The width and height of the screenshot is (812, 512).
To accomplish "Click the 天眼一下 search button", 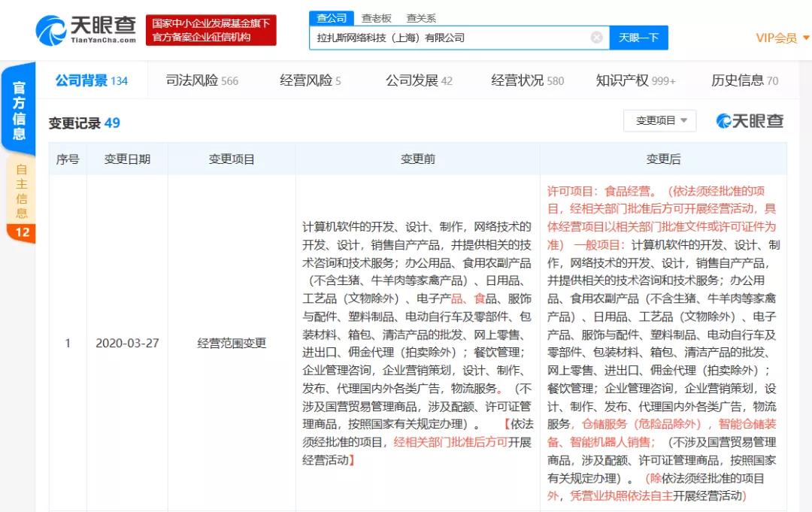I will tap(638, 38).
